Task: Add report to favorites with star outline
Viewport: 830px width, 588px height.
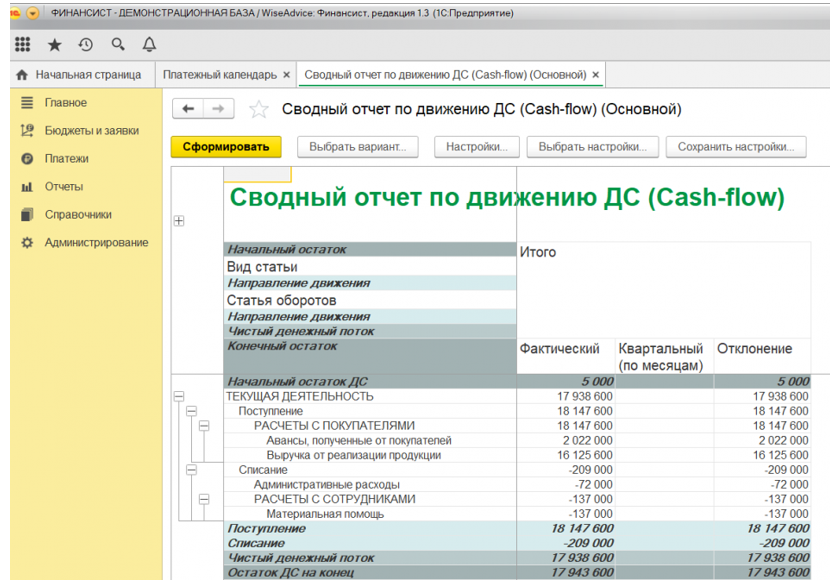Action: (x=259, y=110)
